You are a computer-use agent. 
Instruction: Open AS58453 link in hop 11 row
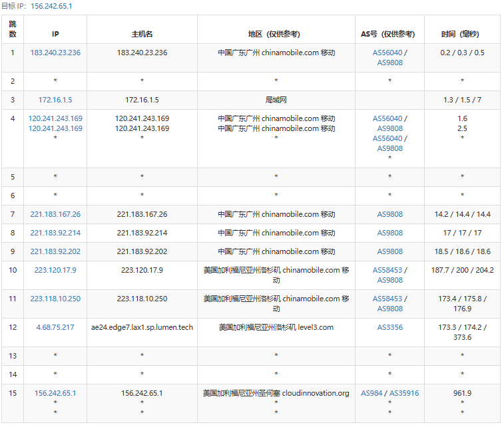point(387,299)
